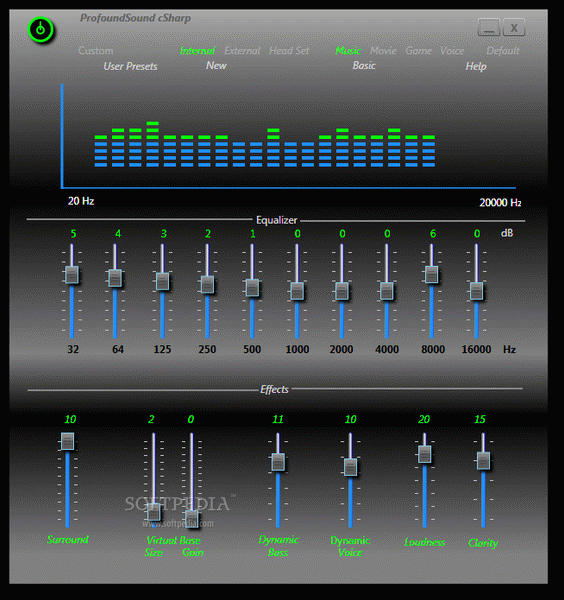Click the Surround effect slider handle
This screenshot has width=564, height=600.
point(68,441)
